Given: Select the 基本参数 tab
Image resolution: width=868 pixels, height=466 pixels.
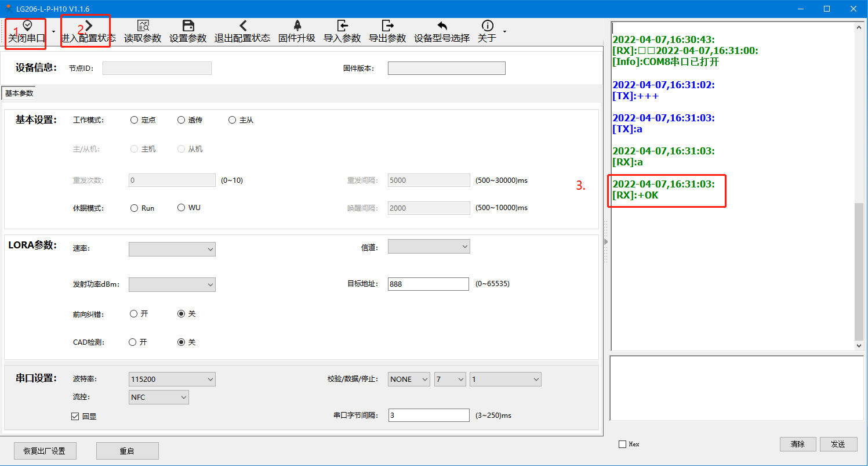Looking at the screenshot, I should coord(19,93).
